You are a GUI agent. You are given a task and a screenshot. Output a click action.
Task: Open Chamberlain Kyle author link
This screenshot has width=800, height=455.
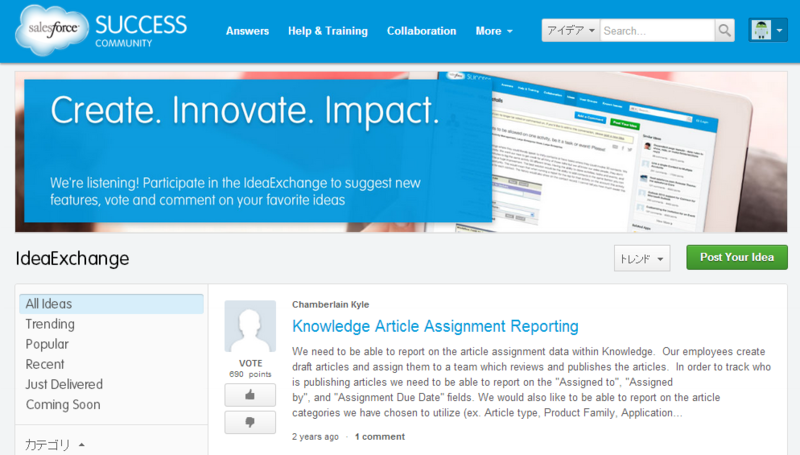coord(331,305)
